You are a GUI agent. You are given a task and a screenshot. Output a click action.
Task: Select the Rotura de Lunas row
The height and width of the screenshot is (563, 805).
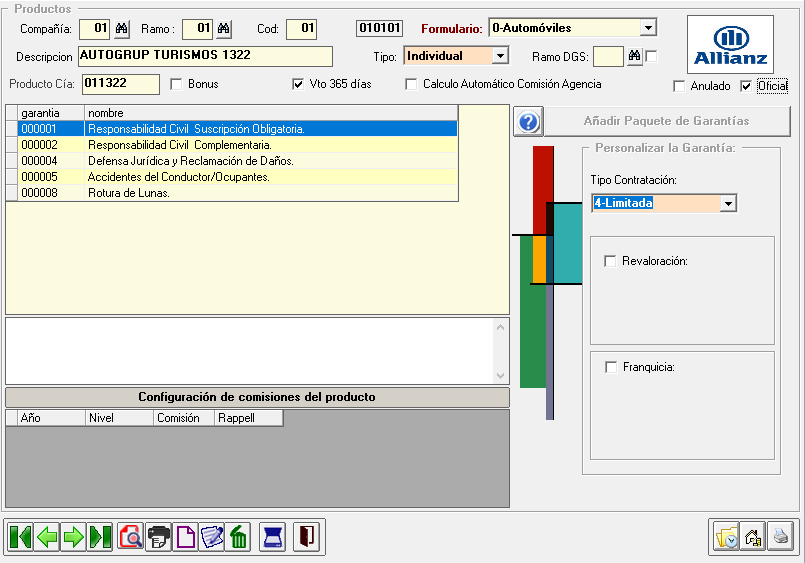(x=237, y=192)
